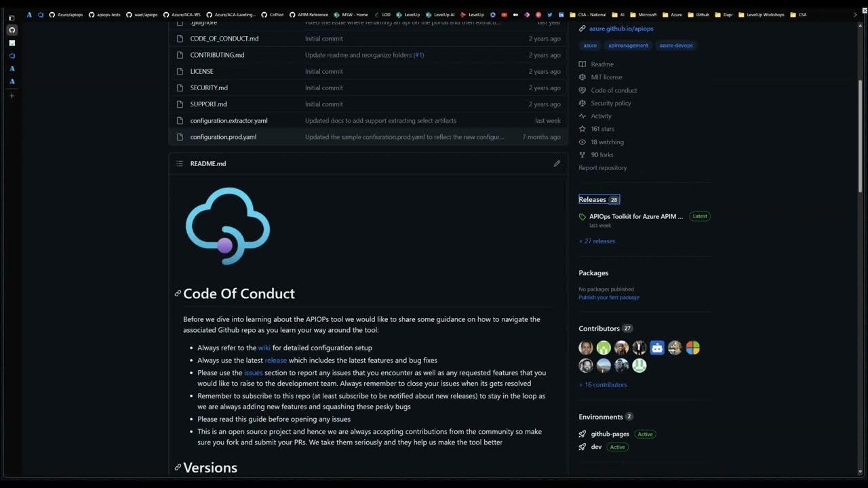Screen dimensions: 868x488
Task: Click the + 27 releases link
Action: click(597, 241)
